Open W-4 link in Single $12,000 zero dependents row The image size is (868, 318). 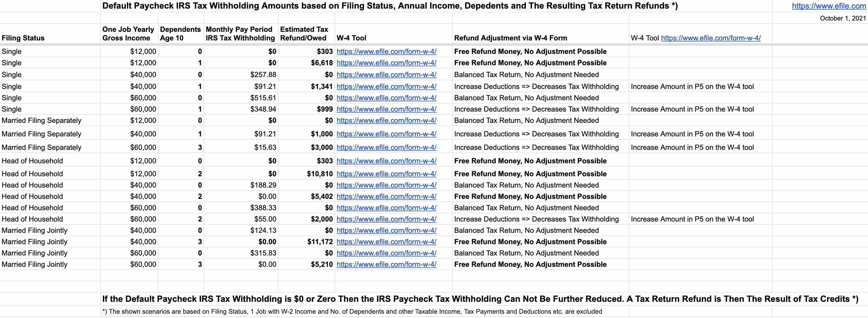pos(387,51)
